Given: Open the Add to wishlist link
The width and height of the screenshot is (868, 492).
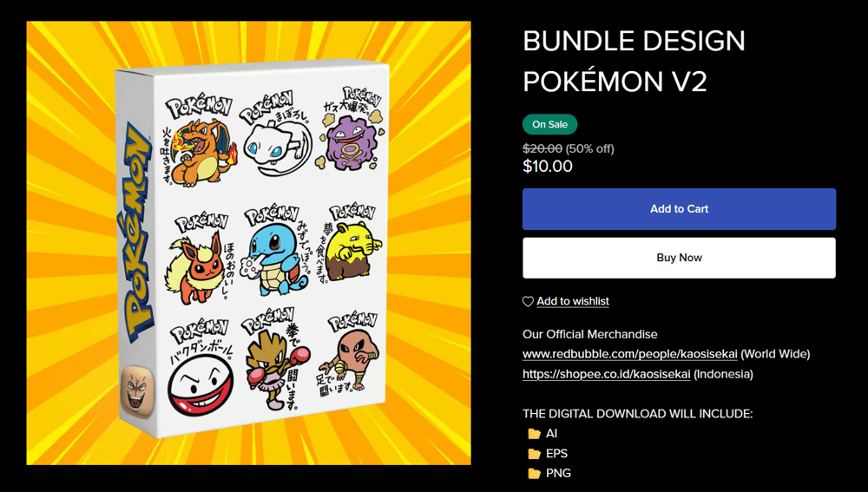Looking at the screenshot, I should pyautogui.click(x=572, y=301).
